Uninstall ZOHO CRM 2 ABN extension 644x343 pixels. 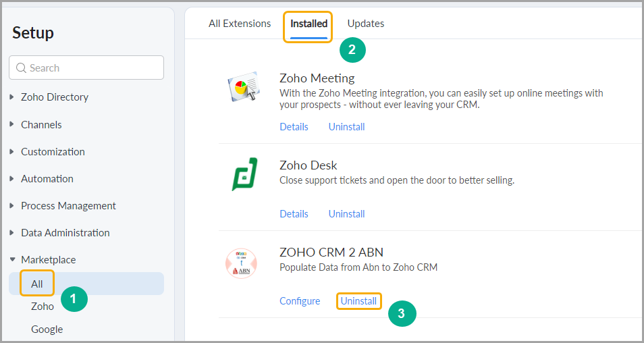pyautogui.click(x=358, y=301)
